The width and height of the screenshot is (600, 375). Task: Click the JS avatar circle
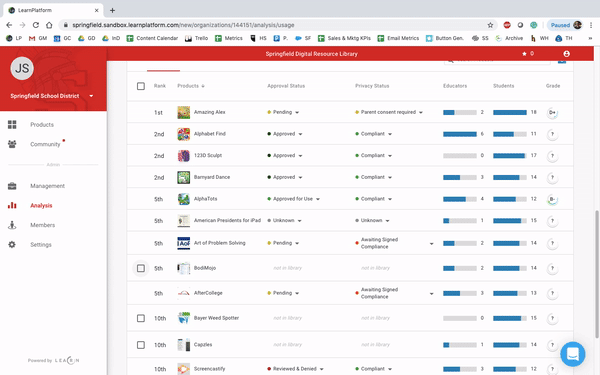[22, 68]
